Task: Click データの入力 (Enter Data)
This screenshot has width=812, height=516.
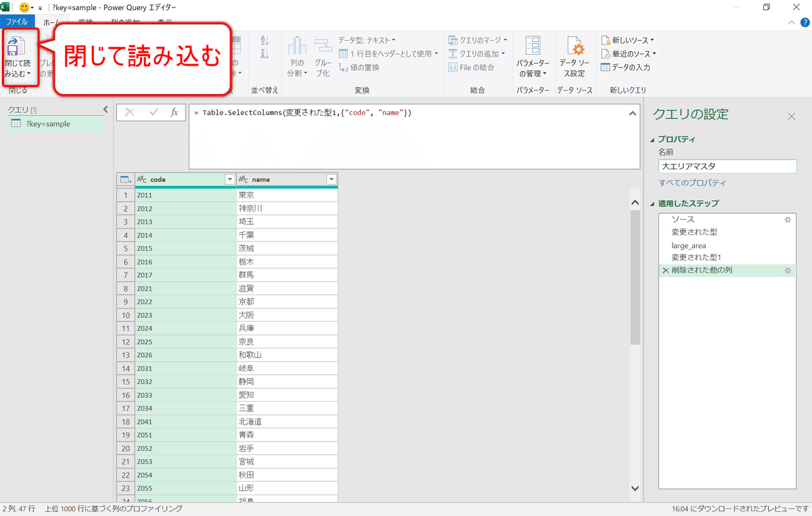Action: pos(625,67)
